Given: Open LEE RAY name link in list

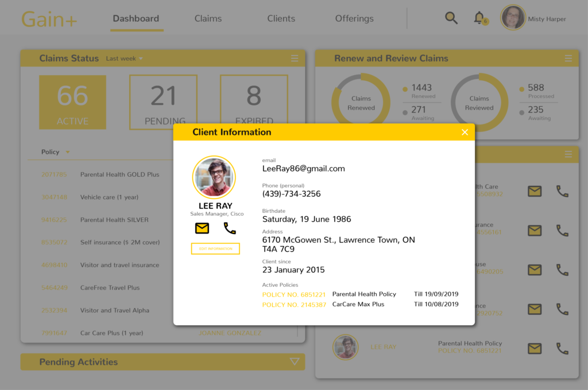Looking at the screenshot, I should coord(383,347).
